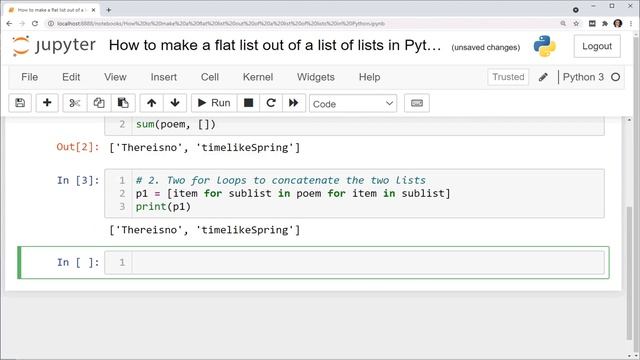Open the browser zoom magnifier icon

tap(563, 24)
